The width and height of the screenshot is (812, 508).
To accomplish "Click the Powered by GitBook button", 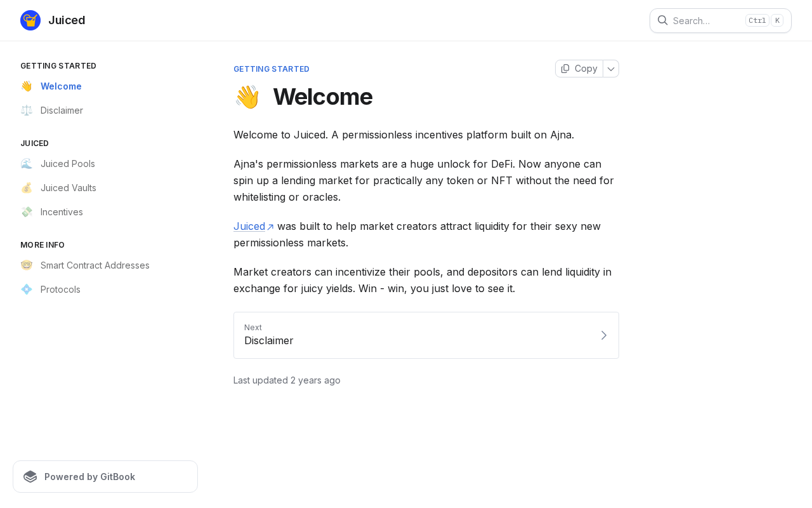I will pyautogui.click(x=105, y=477).
